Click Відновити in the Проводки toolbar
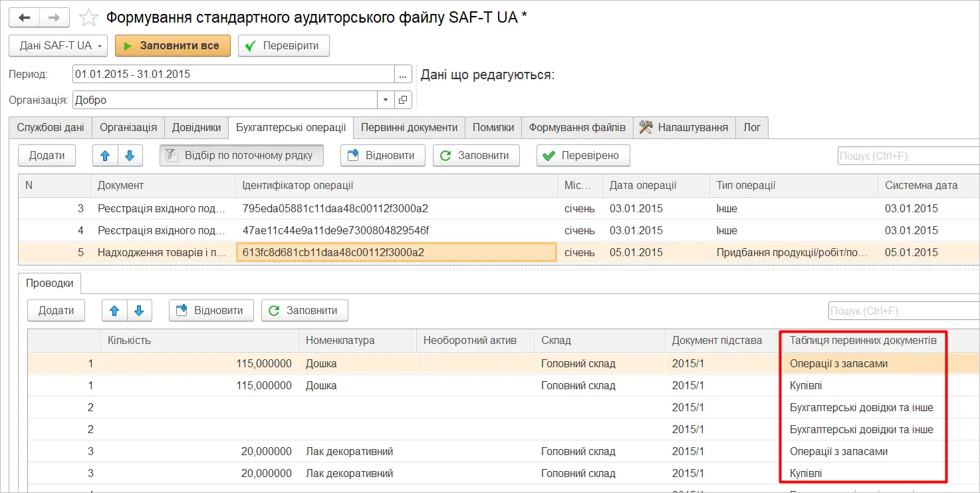 click(211, 310)
